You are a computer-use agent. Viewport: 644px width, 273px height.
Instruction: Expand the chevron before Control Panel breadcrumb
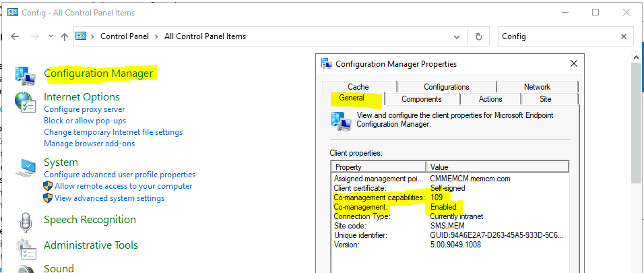pos(92,36)
